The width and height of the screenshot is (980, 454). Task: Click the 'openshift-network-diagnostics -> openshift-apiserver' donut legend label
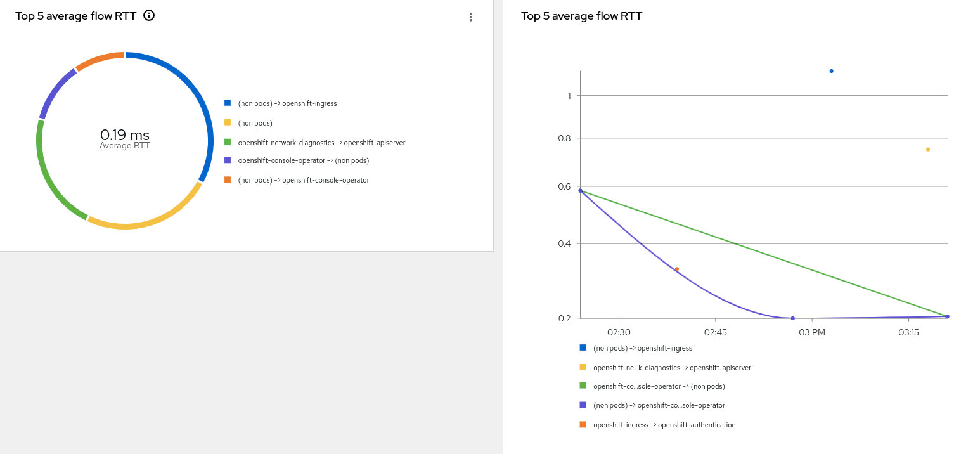[x=321, y=143]
